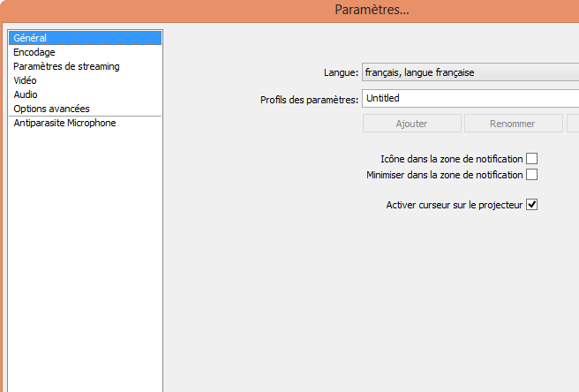Go to Paramètres de streaming
Viewport: 579px width, 392px height.
(x=85, y=66)
